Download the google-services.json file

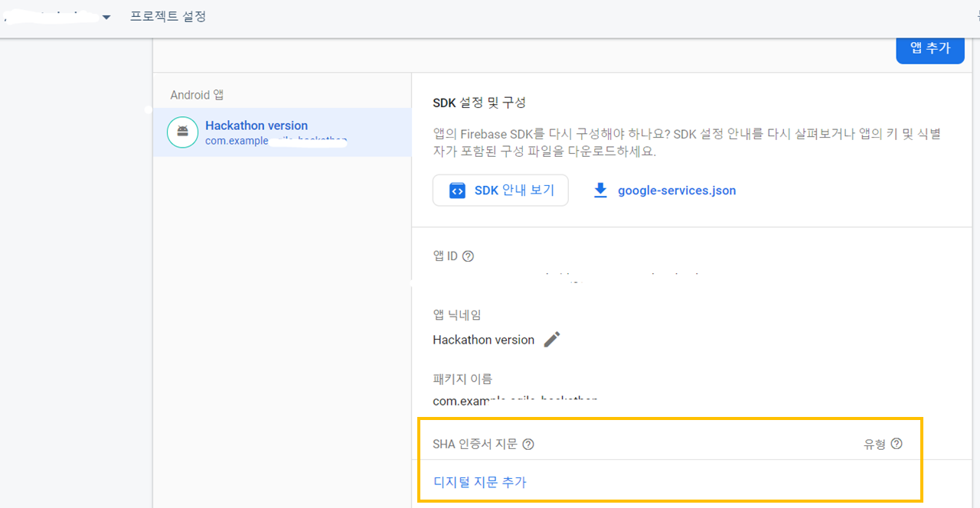(664, 190)
